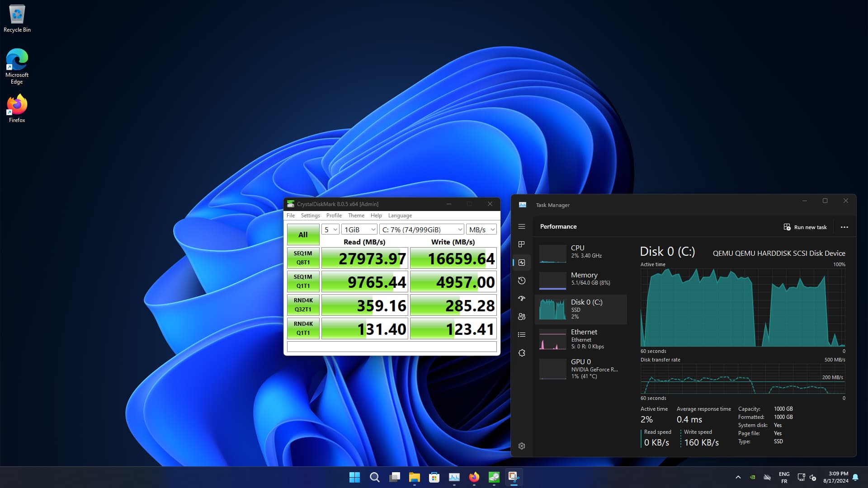
Task: Click the NVIDIA tray icon
Action: [753, 477]
